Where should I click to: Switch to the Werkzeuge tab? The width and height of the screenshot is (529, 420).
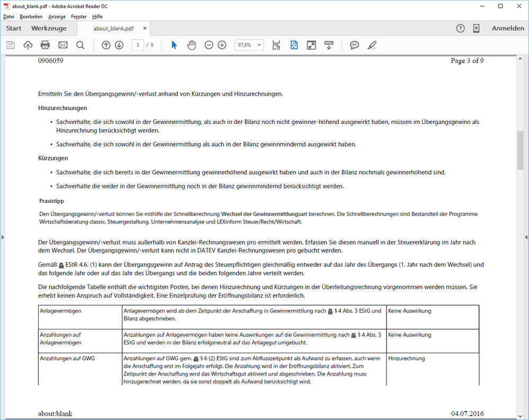coord(49,28)
